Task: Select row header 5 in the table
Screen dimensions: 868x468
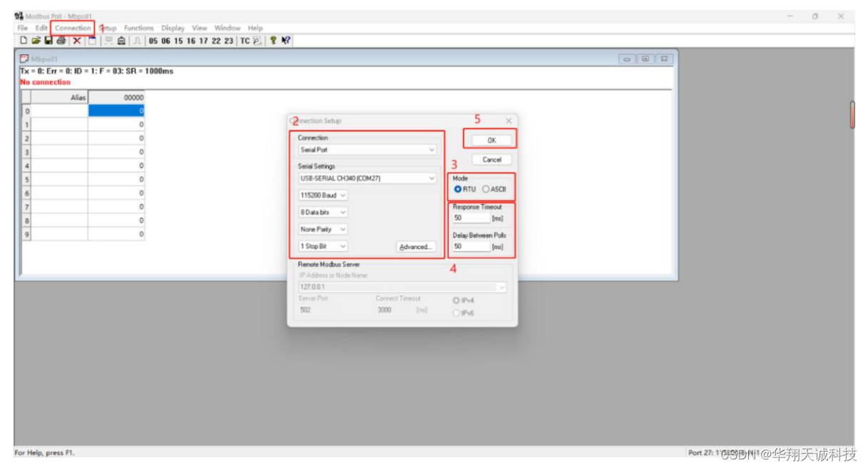Action: (x=26, y=180)
